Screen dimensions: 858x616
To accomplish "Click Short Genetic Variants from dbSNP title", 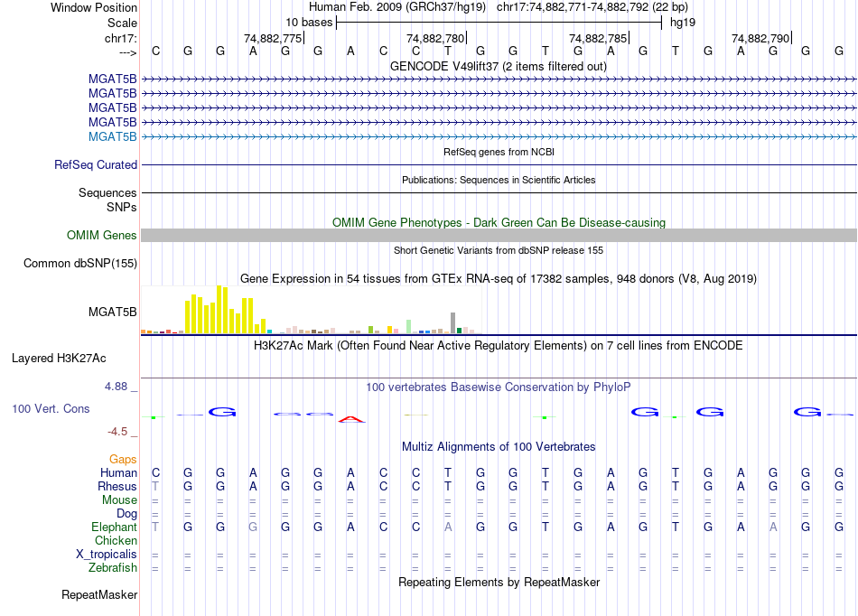I will point(499,250).
